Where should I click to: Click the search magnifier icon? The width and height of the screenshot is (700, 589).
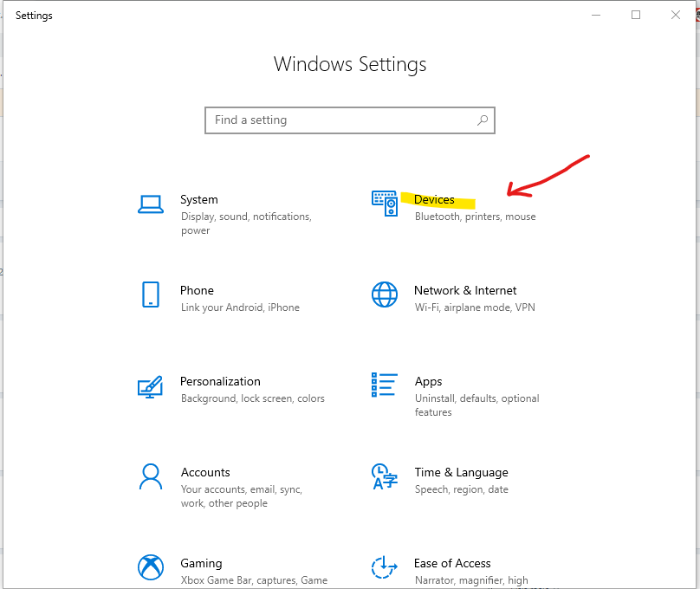click(483, 120)
